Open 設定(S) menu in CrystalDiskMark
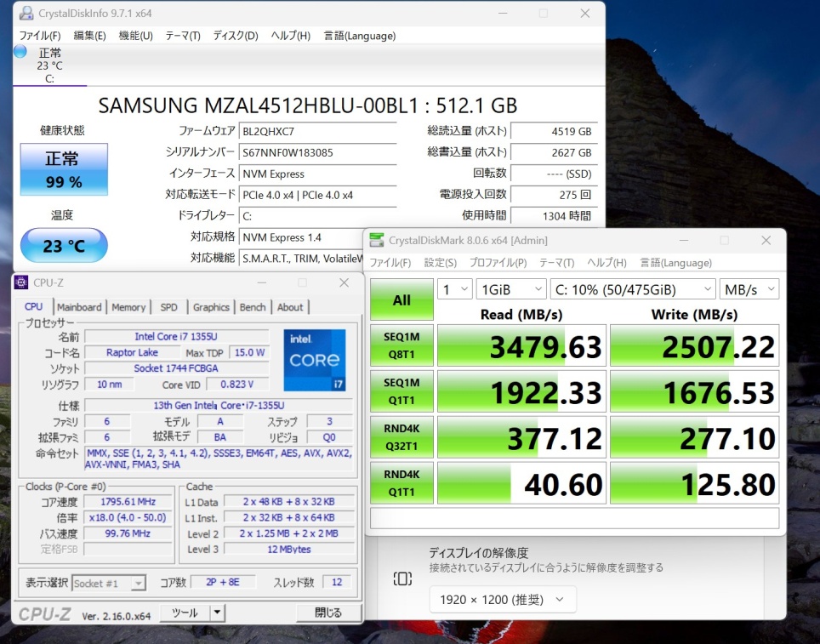 (x=440, y=263)
